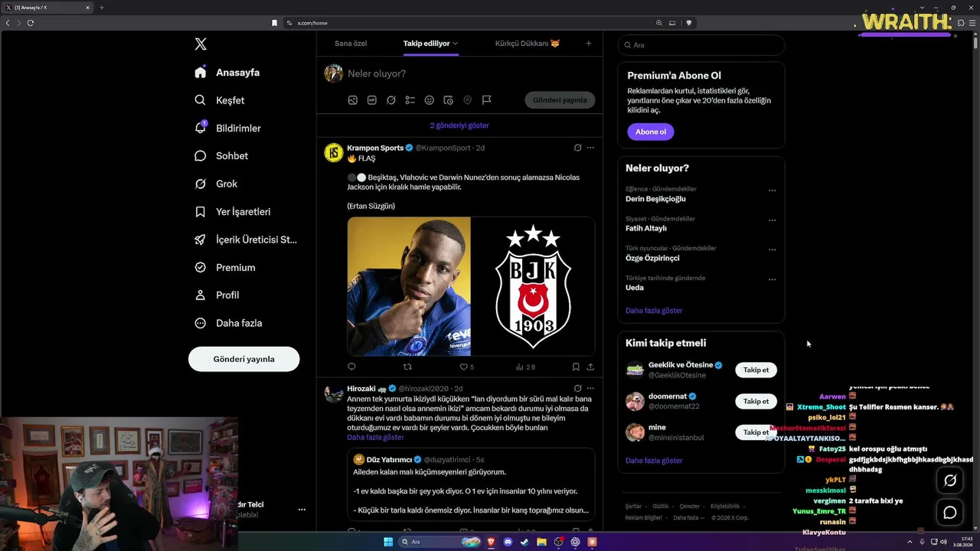Open Discord from the taskbar
Screen dimensions: 980x551
coord(508,542)
